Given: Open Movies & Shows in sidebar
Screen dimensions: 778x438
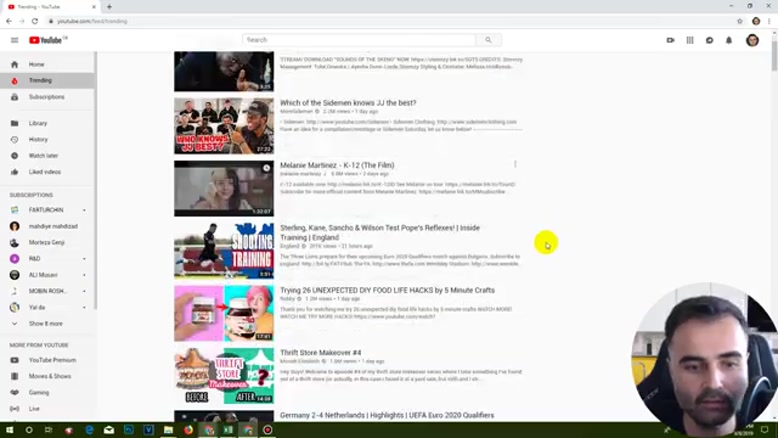Looking at the screenshot, I should point(47,376).
